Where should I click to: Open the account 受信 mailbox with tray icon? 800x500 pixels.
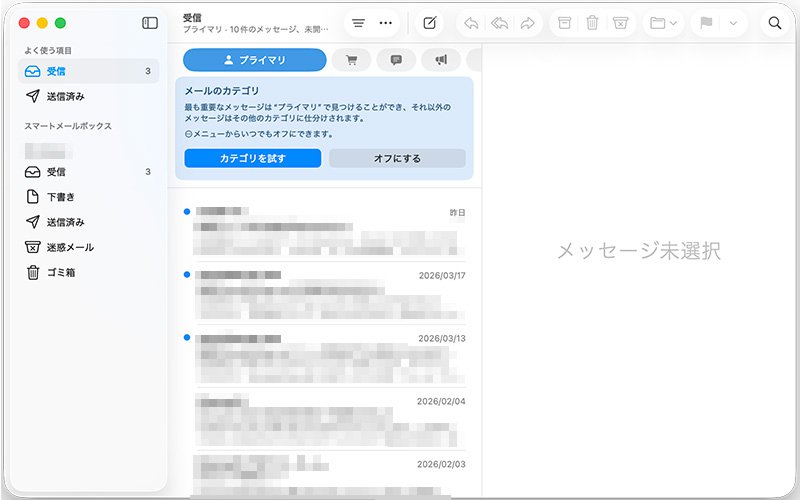(89, 172)
